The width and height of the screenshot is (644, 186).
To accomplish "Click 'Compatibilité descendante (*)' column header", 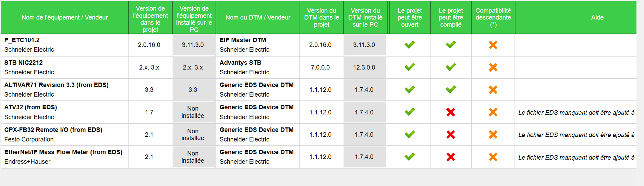I will [493, 17].
